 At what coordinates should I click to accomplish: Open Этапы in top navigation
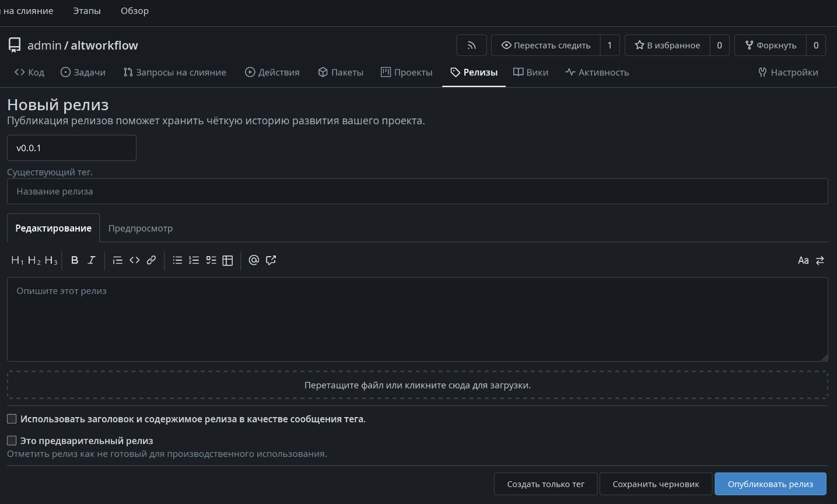(87, 11)
